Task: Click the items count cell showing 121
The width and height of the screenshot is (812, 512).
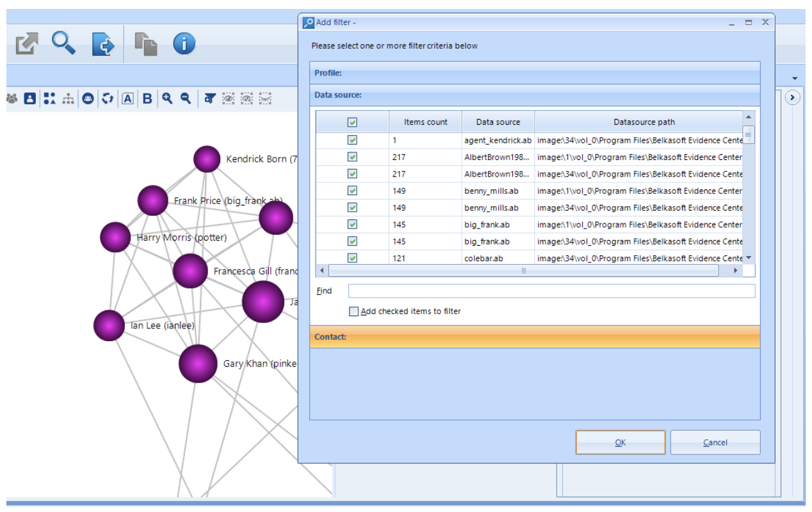Action: click(x=425, y=258)
